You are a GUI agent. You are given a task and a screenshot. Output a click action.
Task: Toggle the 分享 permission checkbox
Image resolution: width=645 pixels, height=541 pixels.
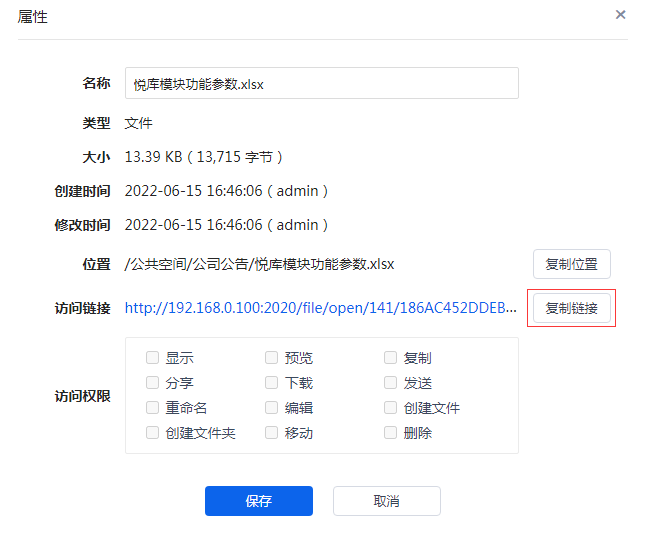pyautogui.click(x=152, y=383)
